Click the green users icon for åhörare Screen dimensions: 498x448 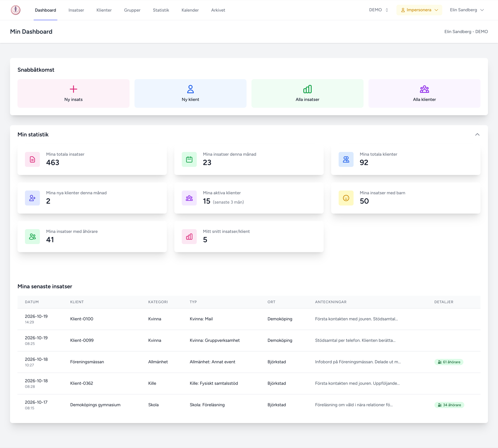pyautogui.click(x=33, y=237)
